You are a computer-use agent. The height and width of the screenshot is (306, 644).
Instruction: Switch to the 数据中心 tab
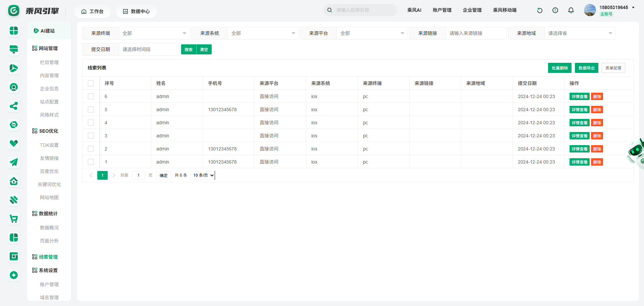136,11
